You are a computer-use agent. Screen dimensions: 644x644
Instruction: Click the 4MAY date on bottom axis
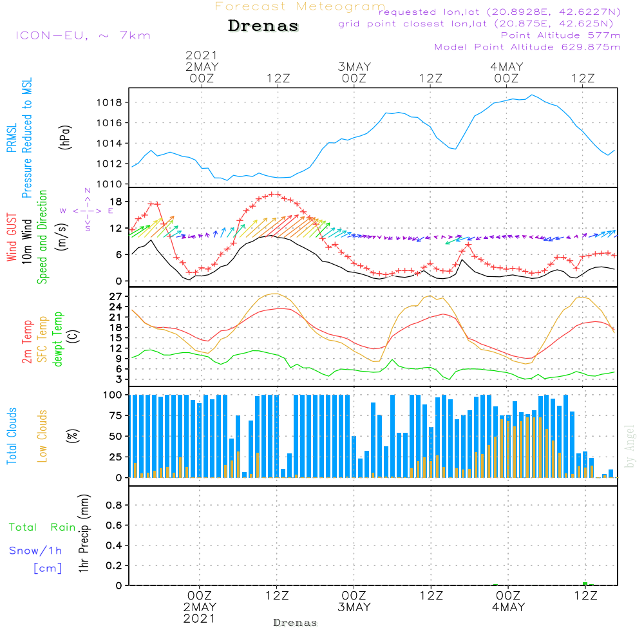coord(508,607)
